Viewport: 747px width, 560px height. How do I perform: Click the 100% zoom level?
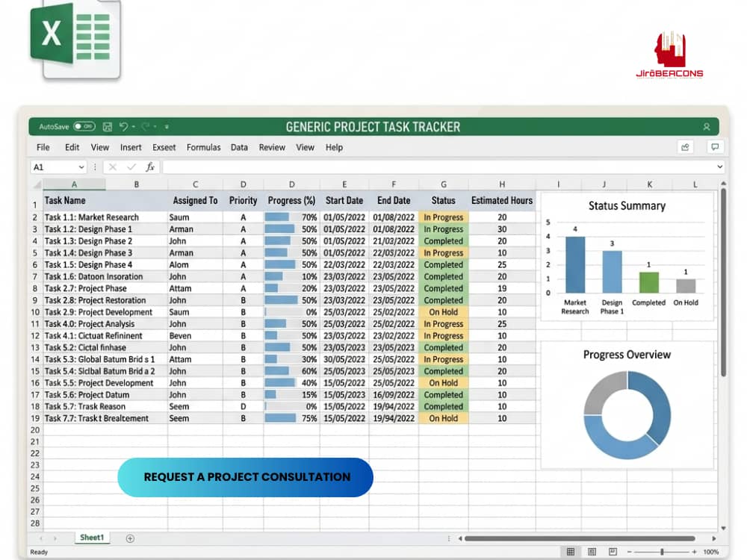coord(711,552)
